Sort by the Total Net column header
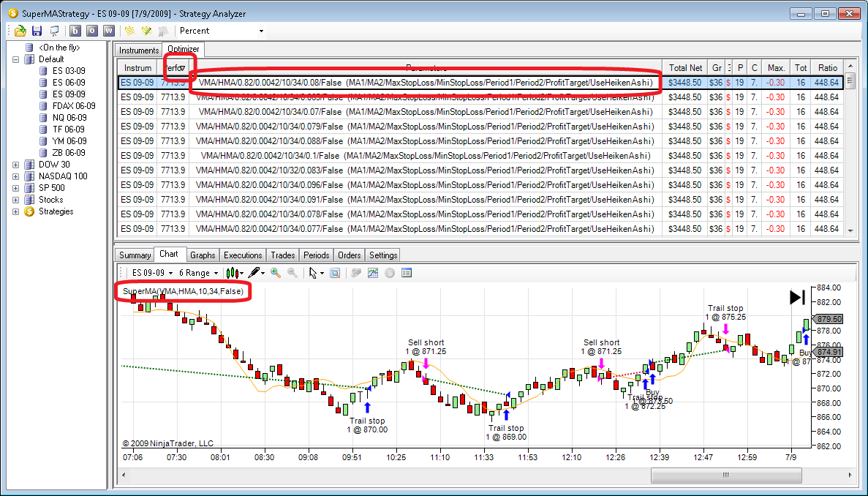This screenshot has width=868, height=496. [x=685, y=68]
